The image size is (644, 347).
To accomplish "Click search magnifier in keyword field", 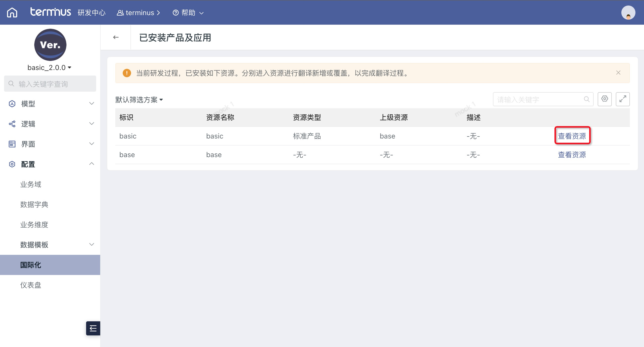I will click(587, 99).
